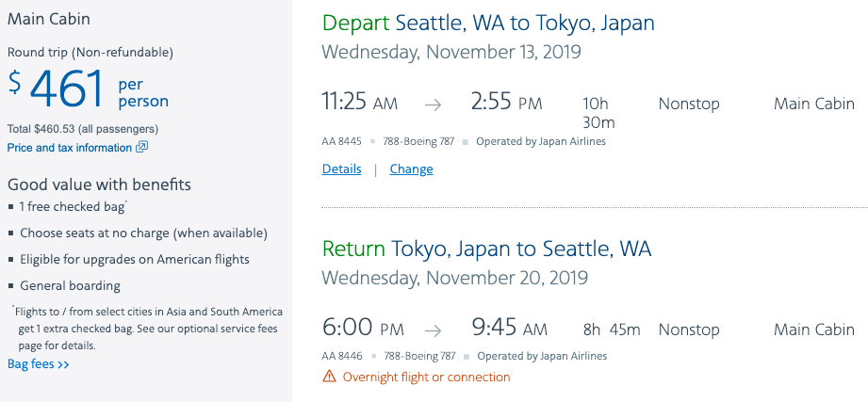
Task: Click the Overnight flight or connection notice text
Action: tap(426, 377)
